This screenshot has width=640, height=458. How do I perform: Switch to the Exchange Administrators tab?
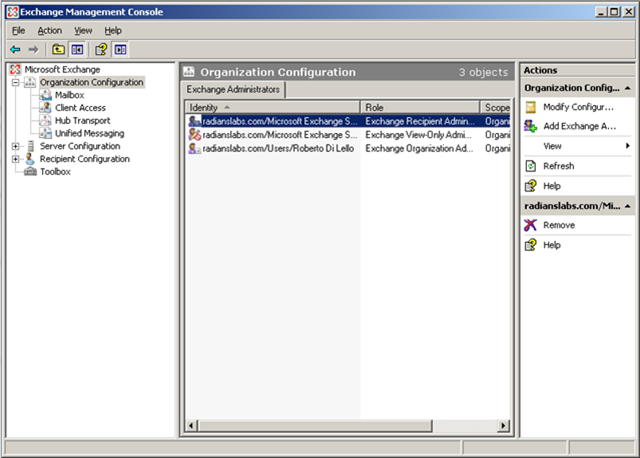(235, 89)
